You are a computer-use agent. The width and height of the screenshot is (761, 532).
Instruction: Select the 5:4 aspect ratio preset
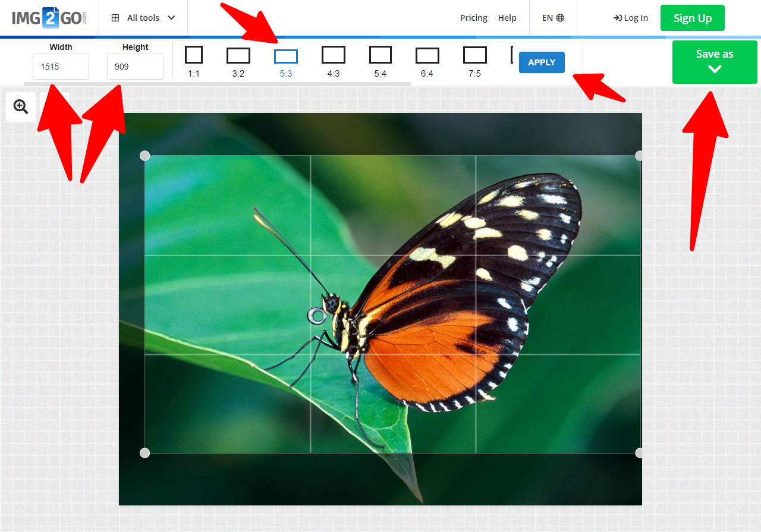point(380,55)
